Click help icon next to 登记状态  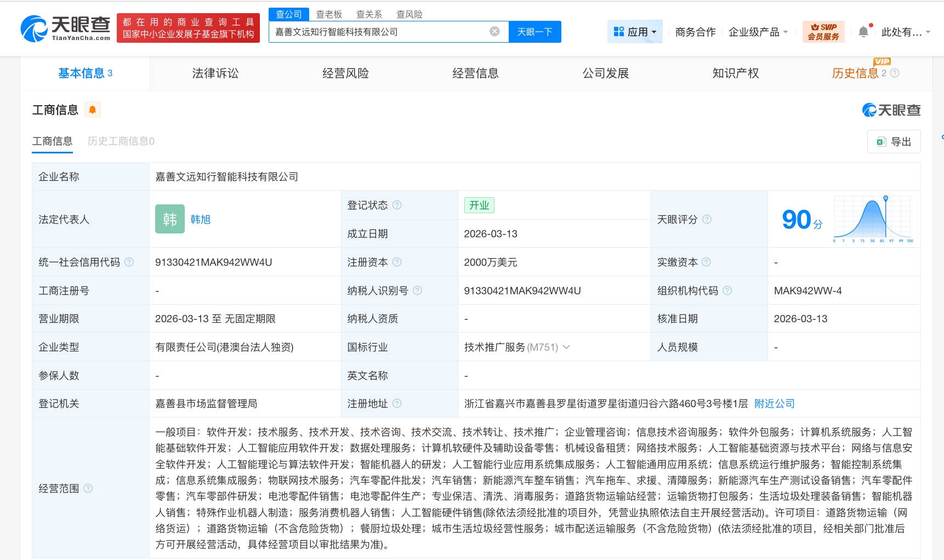pos(397,205)
